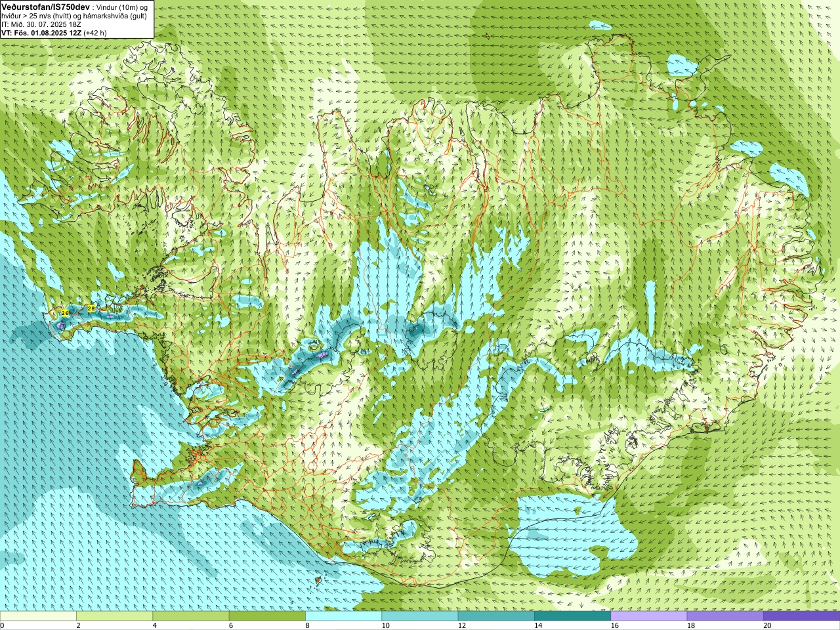Click the '(+42 h)' forecast offset text
This screenshot has height=630, width=840.
pos(95,32)
